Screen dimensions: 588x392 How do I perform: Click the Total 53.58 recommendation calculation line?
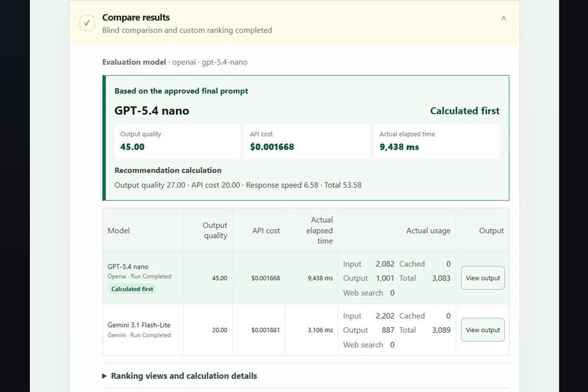point(238,185)
